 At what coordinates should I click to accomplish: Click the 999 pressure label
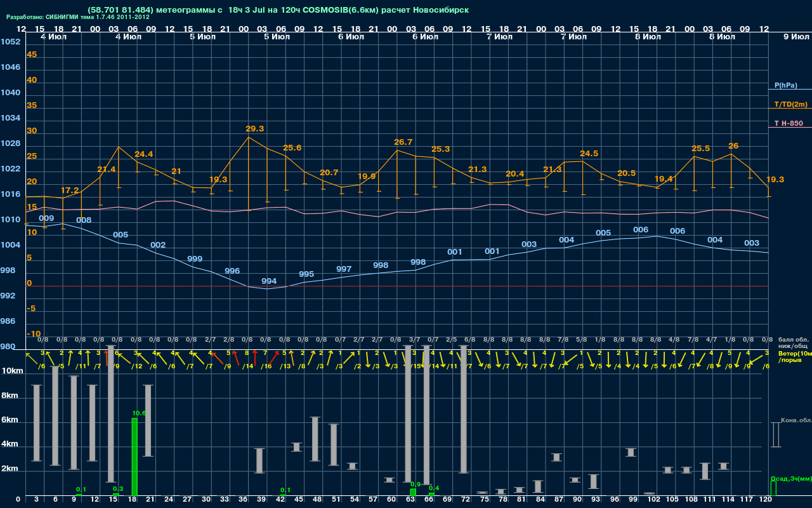click(x=195, y=259)
